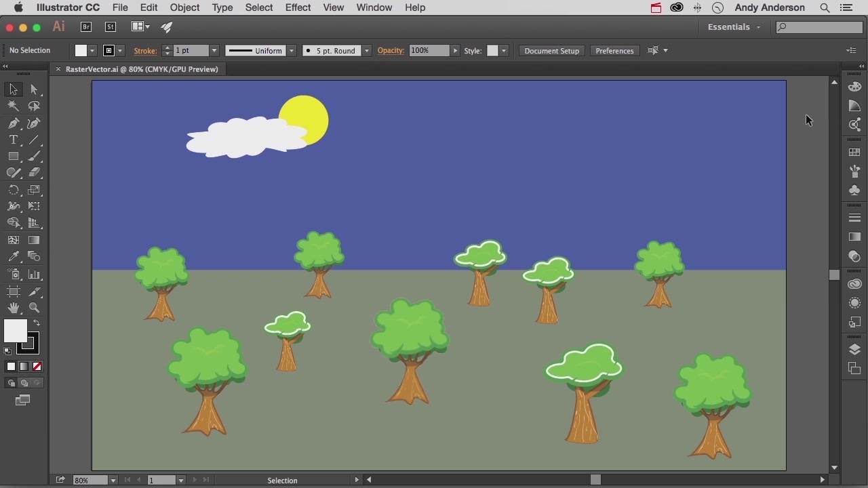Image resolution: width=868 pixels, height=488 pixels.
Task: Choose the Column Graph tool
Action: click(34, 274)
